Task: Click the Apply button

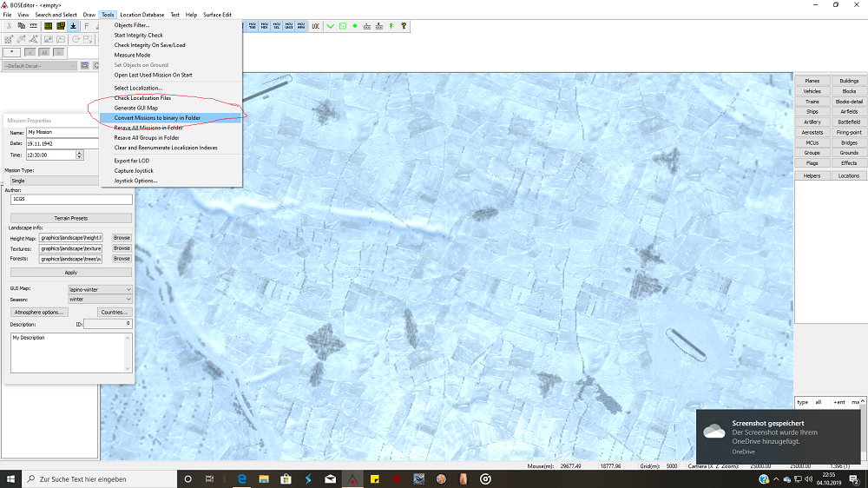Action: tap(71, 273)
